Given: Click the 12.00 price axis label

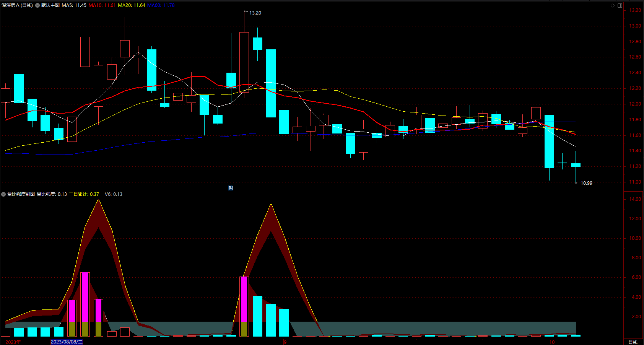Looking at the screenshot, I should coord(635,104).
